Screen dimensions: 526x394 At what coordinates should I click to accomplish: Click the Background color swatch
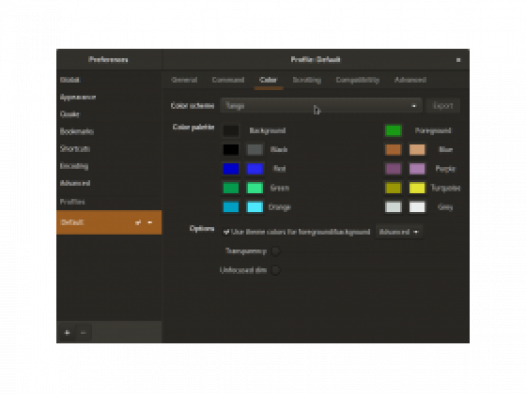click(x=231, y=130)
